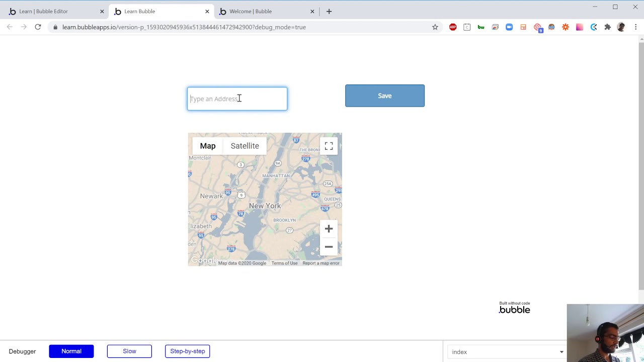Click the Debugger label
This screenshot has height=362, width=644.
(x=22, y=351)
